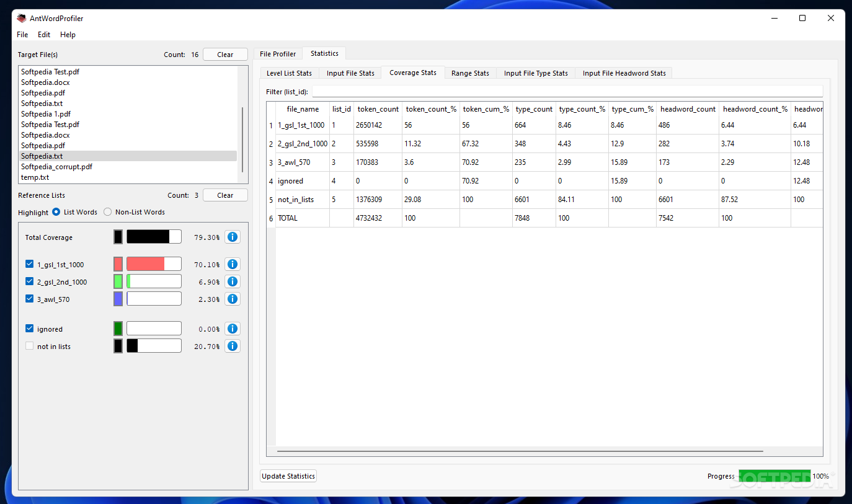This screenshot has width=852, height=504.
Task: Click the green Progress bar
Action: click(774, 476)
